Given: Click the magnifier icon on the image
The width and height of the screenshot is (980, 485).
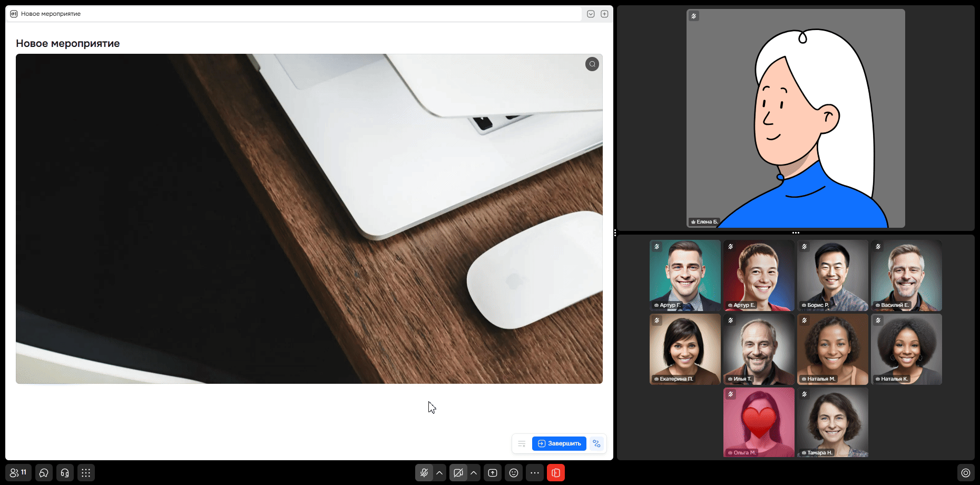Looking at the screenshot, I should (x=592, y=64).
